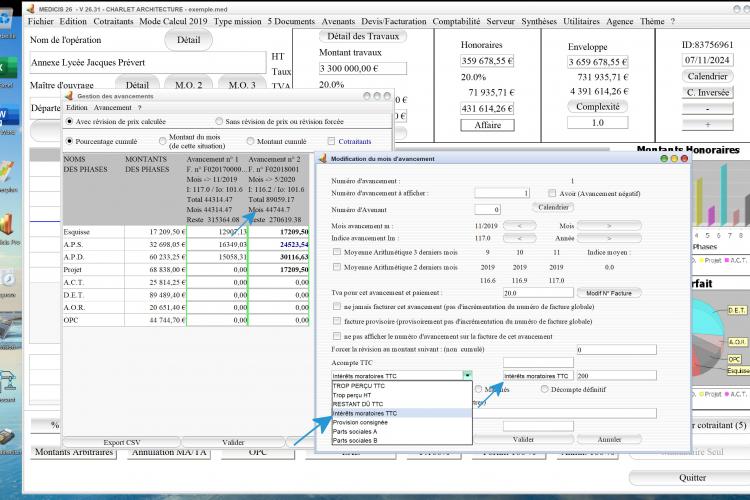Tick the 'facture provisoire' checkbox

337,321
